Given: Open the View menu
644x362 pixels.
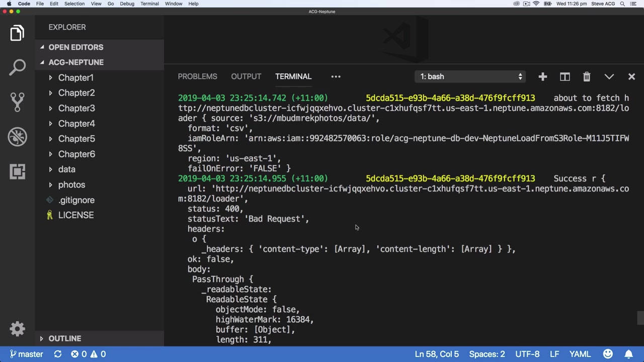Looking at the screenshot, I should 96,4.
